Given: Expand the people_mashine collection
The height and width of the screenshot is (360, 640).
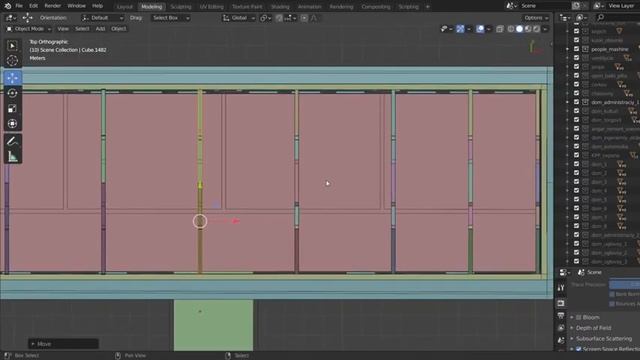Looking at the screenshot, I should [567, 49].
